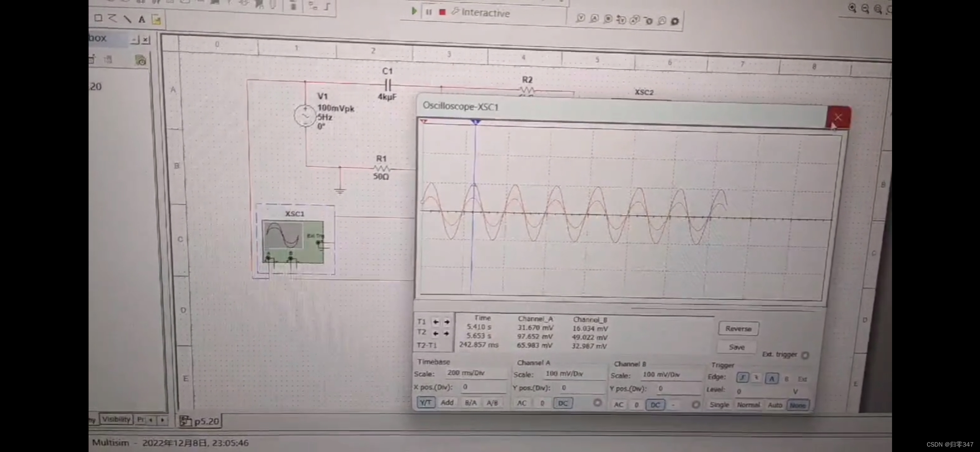This screenshot has width=980, height=452.
Task: Place a digital probe
Action: [662, 21]
